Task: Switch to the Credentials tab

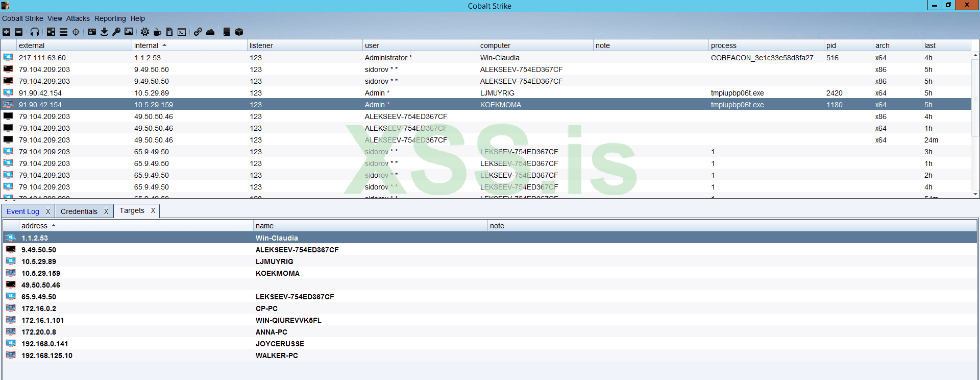Action: click(79, 211)
